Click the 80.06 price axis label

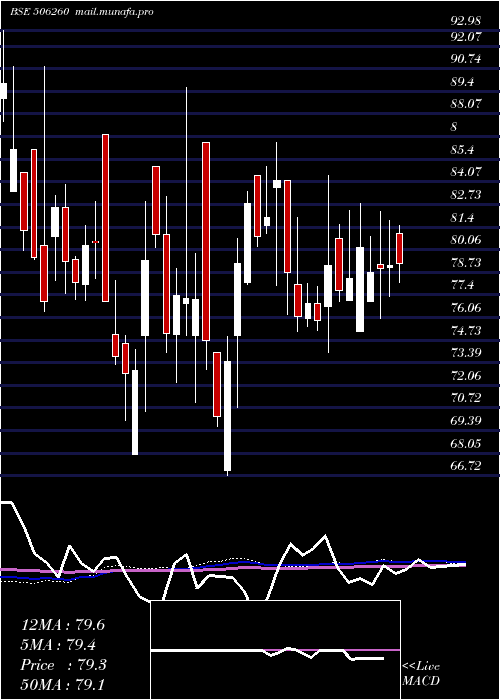click(466, 240)
